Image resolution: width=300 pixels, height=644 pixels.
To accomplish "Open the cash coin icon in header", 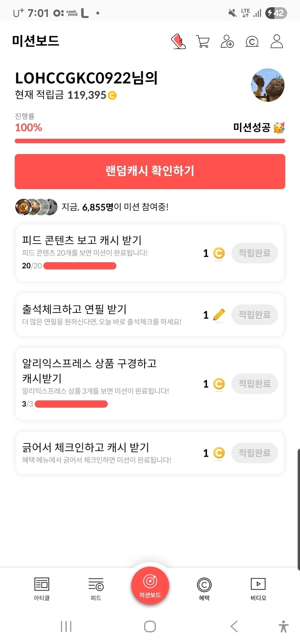I will (252, 42).
